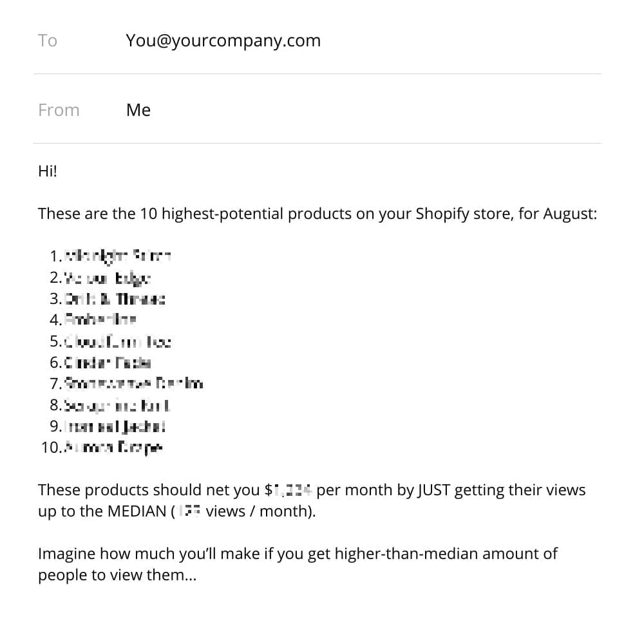
Task: Select blurred product item number 7
Action: 134,384
